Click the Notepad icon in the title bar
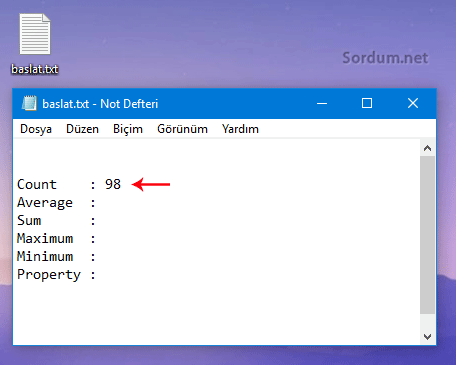Viewport: 456px width, 365px height. [x=29, y=103]
